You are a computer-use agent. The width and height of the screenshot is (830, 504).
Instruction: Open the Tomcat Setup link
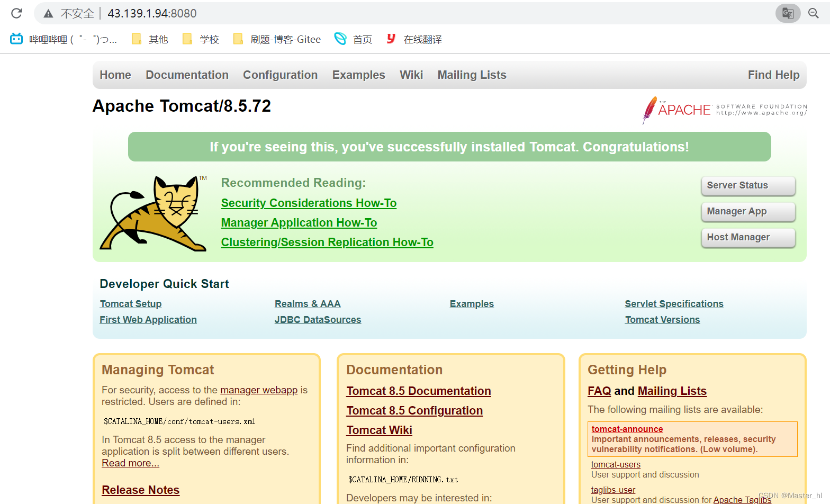131,304
